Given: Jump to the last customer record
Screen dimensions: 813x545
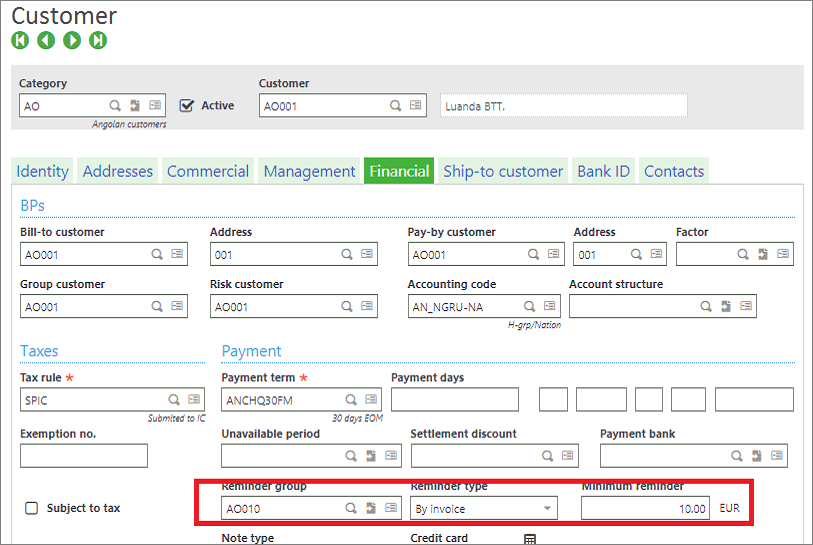Looking at the screenshot, I should tap(98, 40).
